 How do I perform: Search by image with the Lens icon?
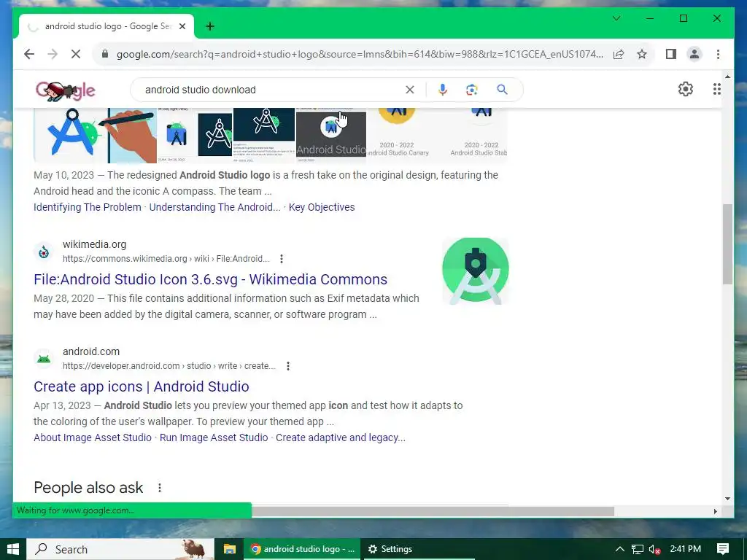pyautogui.click(x=472, y=90)
